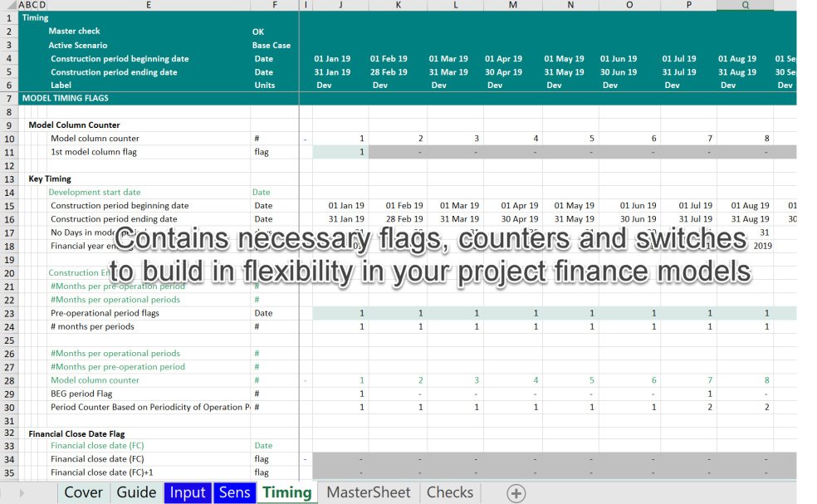
Task: Switch to the Cover sheet
Action: [x=82, y=492]
